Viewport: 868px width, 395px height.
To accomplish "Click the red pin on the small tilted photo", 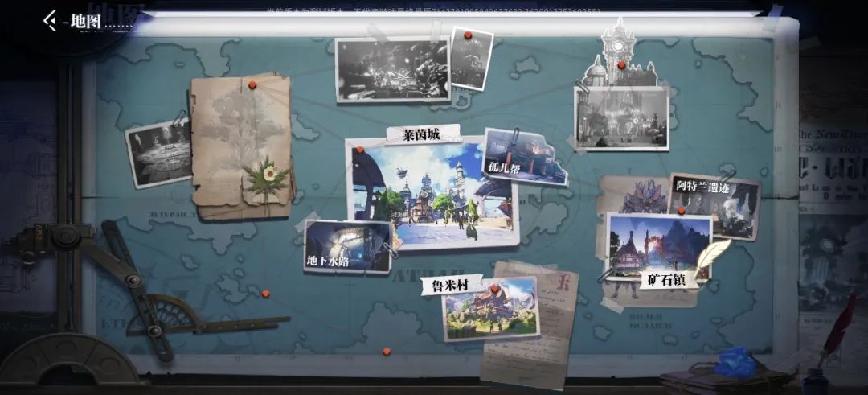I will (468, 35).
